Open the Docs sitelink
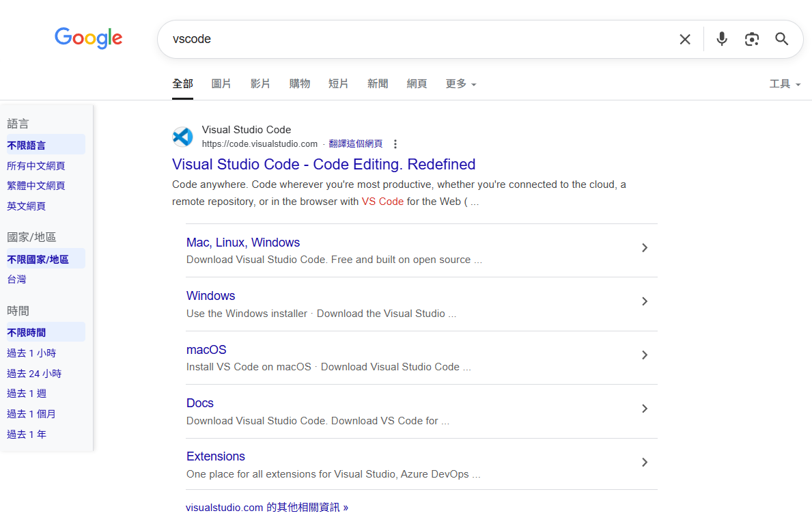812x522 pixels. (x=200, y=403)
